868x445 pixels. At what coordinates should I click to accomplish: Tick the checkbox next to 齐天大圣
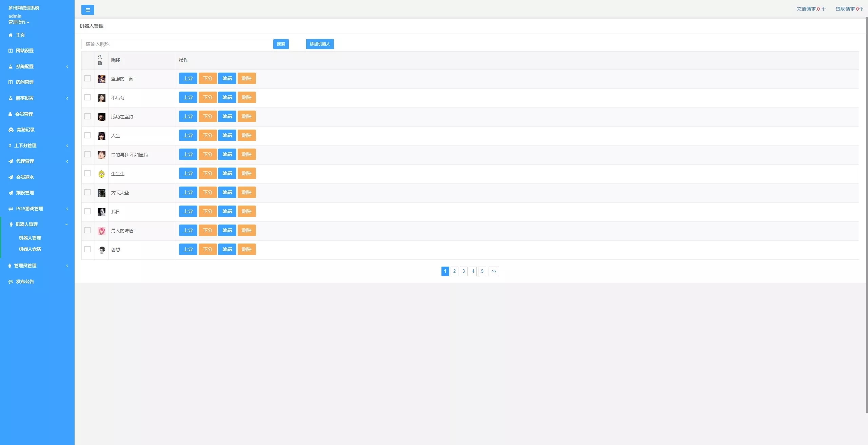(x=87, y=192)
